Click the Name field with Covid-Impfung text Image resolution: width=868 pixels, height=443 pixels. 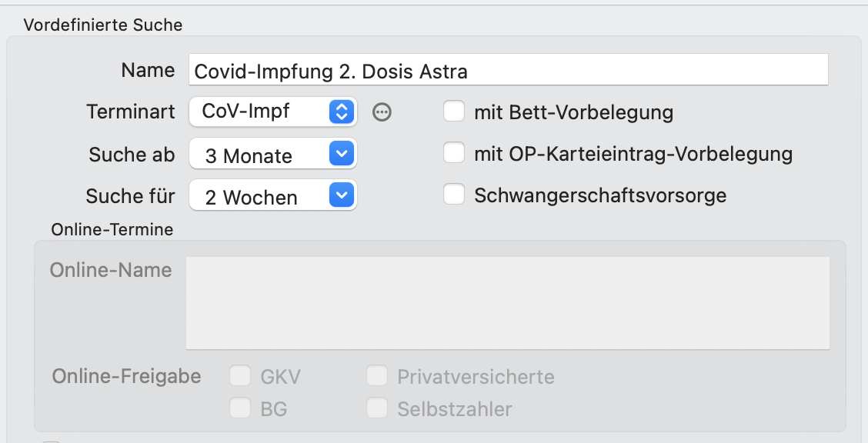coord(508,70)
